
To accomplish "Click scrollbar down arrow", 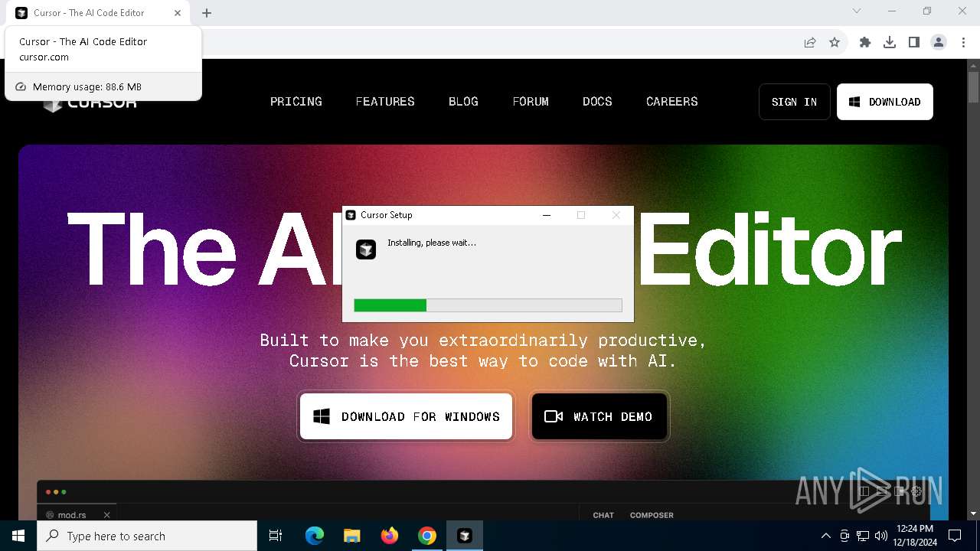I will pyautogui.click(x=974, y=514).
